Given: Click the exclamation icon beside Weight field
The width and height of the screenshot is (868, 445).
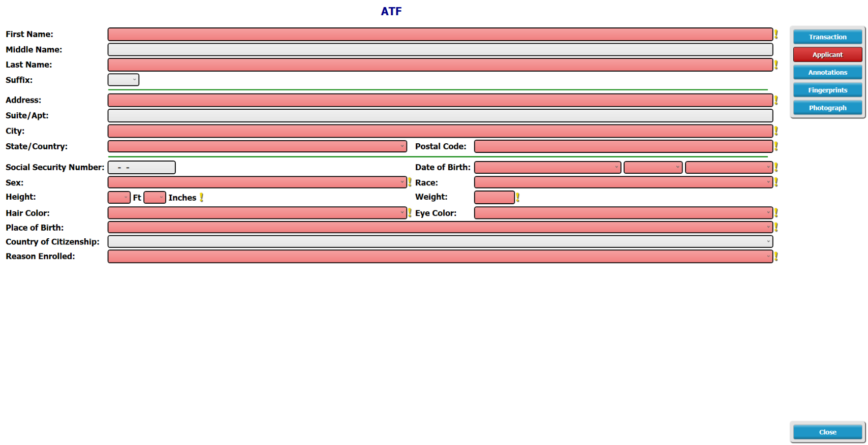Looking at the screenshot, I should click(518, 198).
